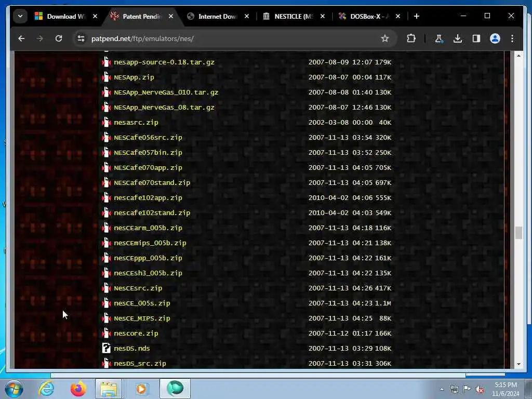
Task: Close the Patent Pending tab
Action: (x=170, y=16)
